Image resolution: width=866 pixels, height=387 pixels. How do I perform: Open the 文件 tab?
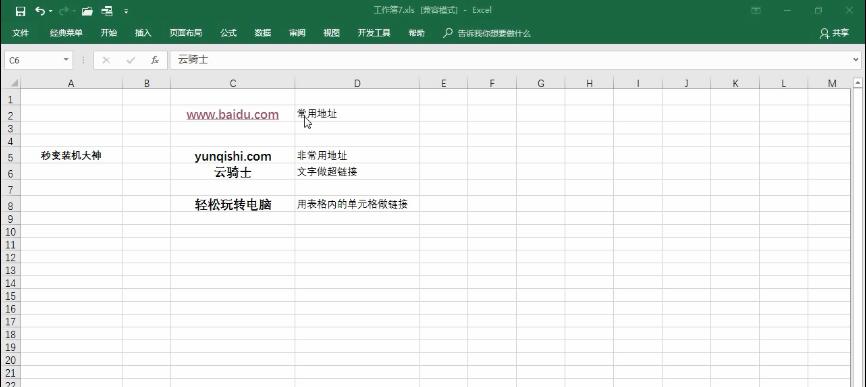coord(20,33)
